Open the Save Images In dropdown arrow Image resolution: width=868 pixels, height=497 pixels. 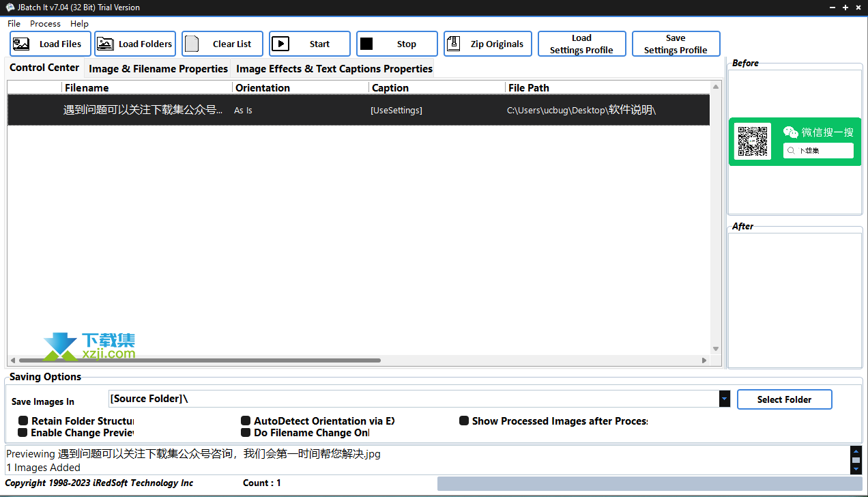(725, 399)
